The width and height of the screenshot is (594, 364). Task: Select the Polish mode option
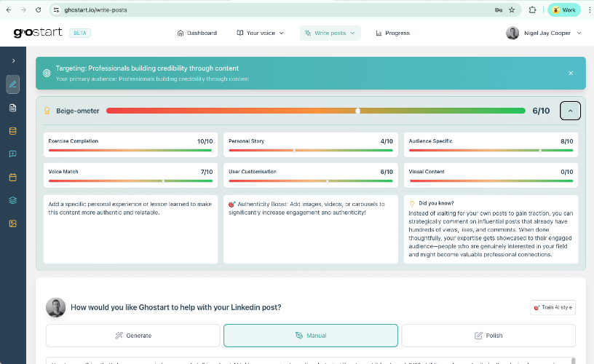click(488, 336)
